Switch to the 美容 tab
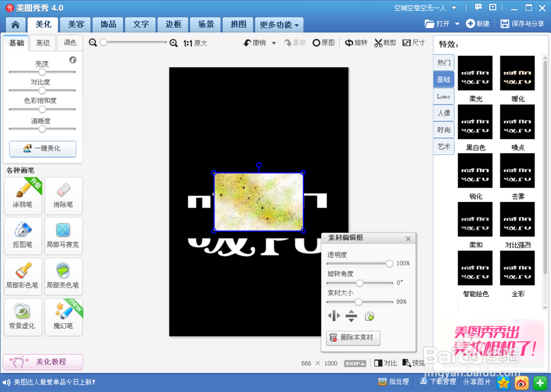The image size is (551, 392). pos(76,25)
